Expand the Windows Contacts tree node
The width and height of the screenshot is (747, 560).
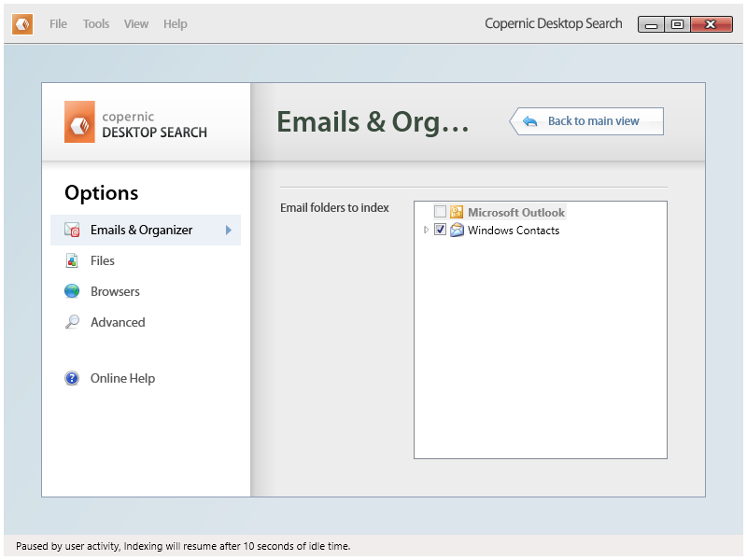426,230
